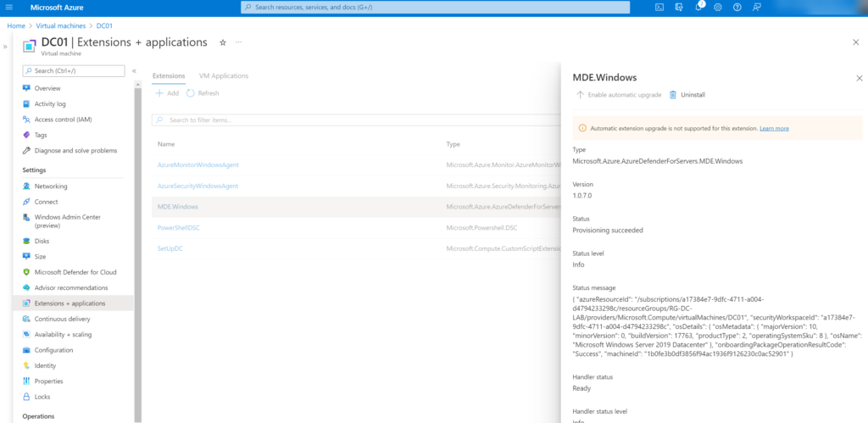This screenshot has height=423, width=868.
Task: Select the Extensions tab
Action: 169,75
